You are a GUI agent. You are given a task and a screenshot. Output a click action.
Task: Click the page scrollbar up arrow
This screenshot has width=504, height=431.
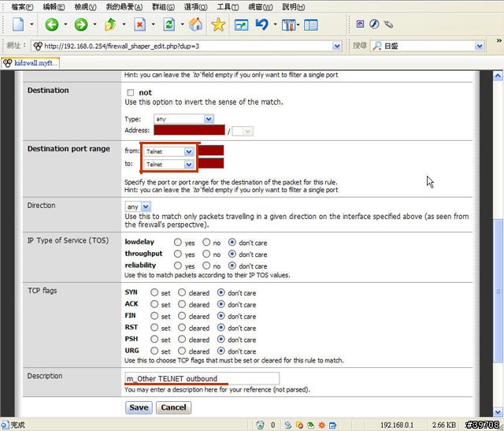pos(498,76)
